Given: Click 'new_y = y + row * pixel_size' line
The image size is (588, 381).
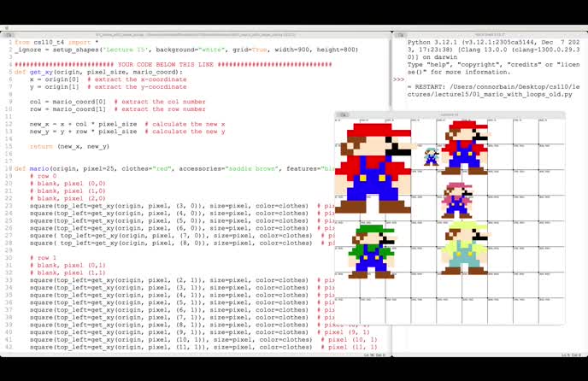Looking at the screenshot, I should pos(127,132).
